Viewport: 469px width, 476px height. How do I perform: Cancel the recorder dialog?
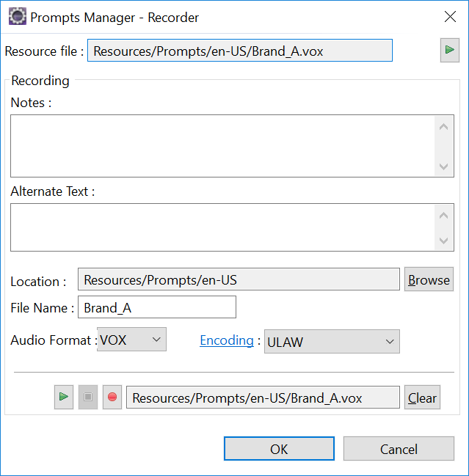coord(399,449)
